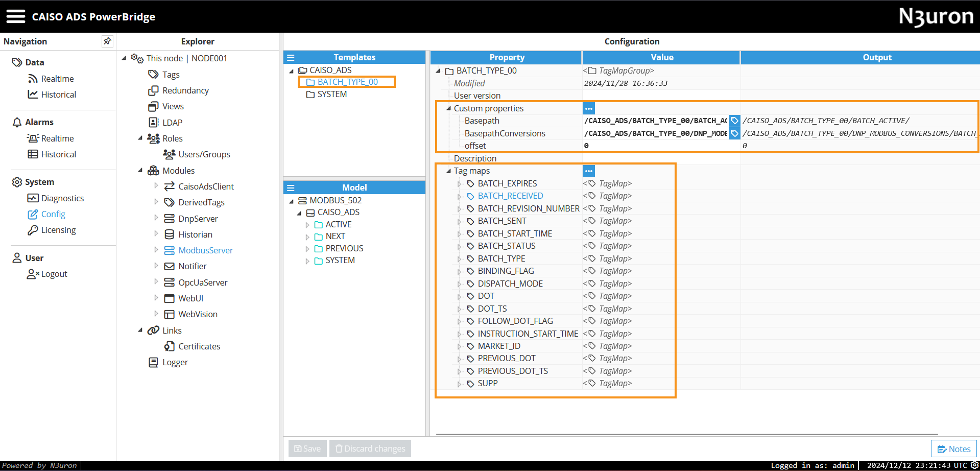
Task: Select LDAP in Explorer tree
Action: pos(165,123)
